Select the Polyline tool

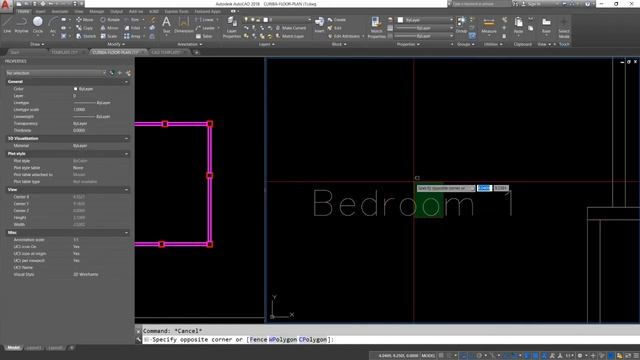tap(21, 24)
